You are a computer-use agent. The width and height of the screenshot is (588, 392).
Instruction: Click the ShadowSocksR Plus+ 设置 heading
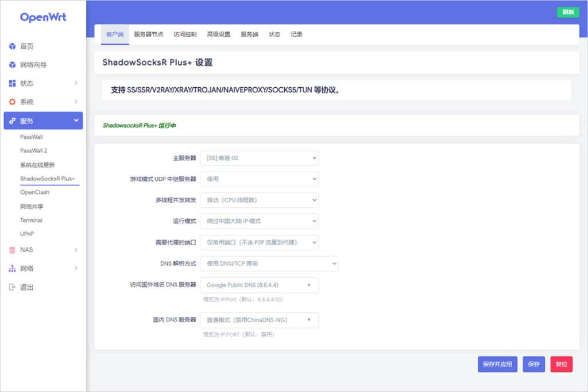click(157, 62)
